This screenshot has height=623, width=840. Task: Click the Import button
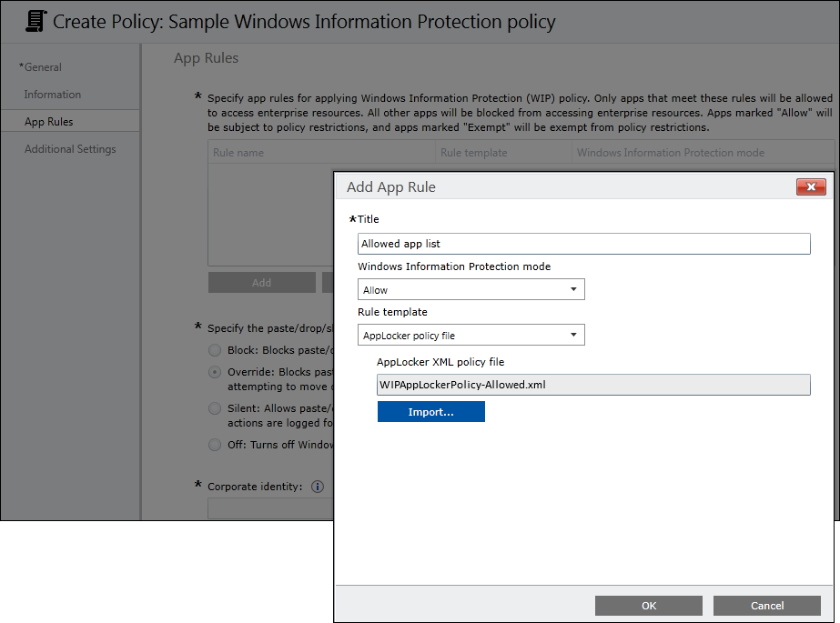point(430,412)
